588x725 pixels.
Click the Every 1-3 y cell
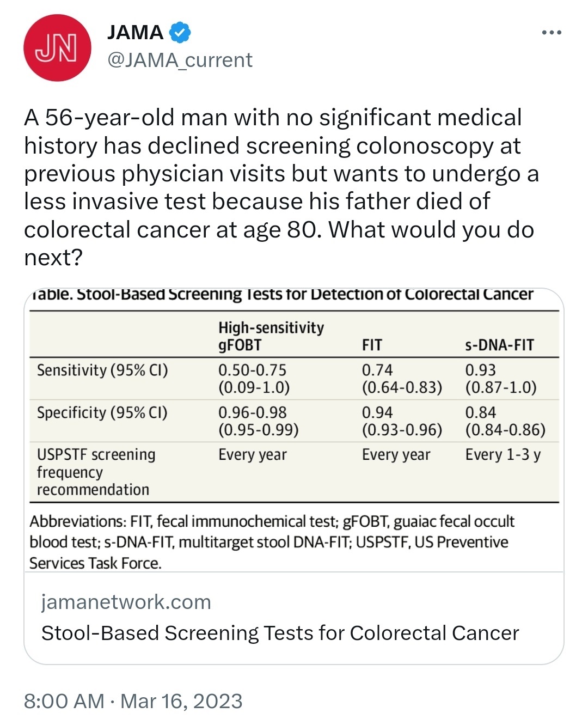coord(503,455)
